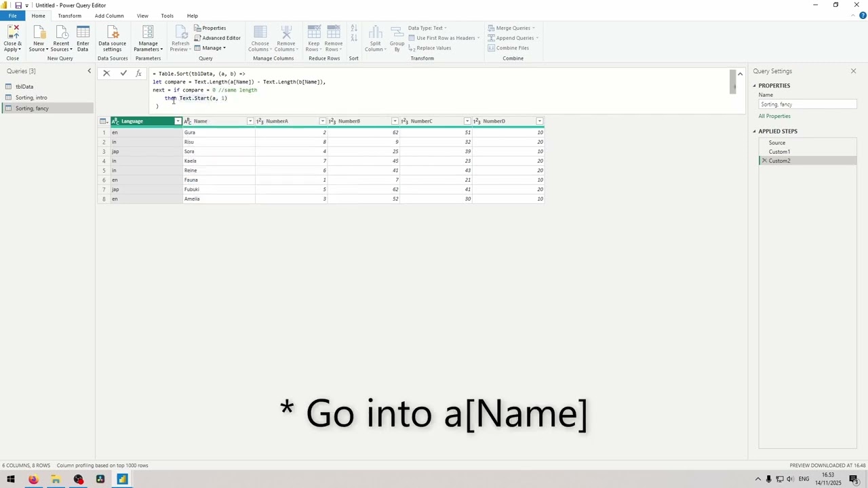Switch to the Home tab
Image resolution: width=868 pixels, height=488 pixels.
coord(38,16)
